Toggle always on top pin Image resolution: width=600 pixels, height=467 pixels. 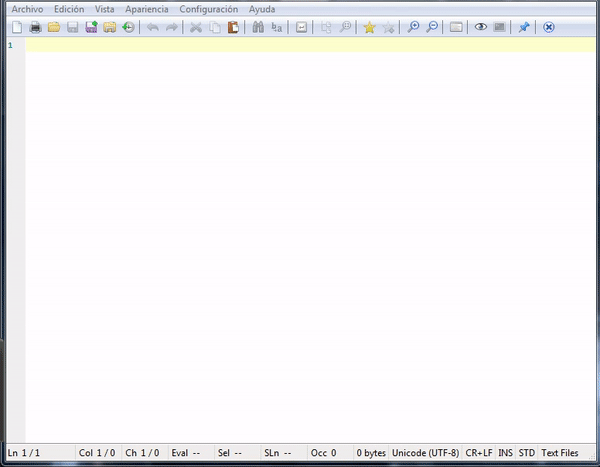pos(524,27)
